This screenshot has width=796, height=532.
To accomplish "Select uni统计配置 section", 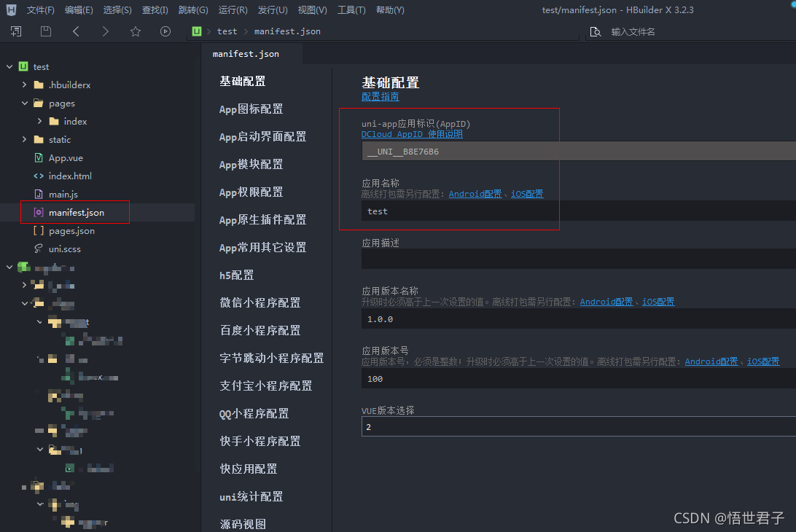I will tap(251, 496).
